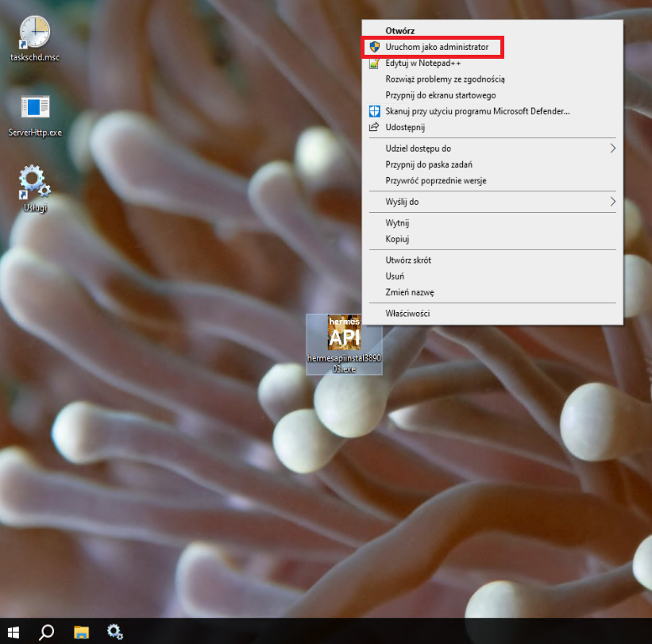Choose Utwórz skrót from the menu
The height and width of the screenshot is (644, 652).
[x=408, y=260]
